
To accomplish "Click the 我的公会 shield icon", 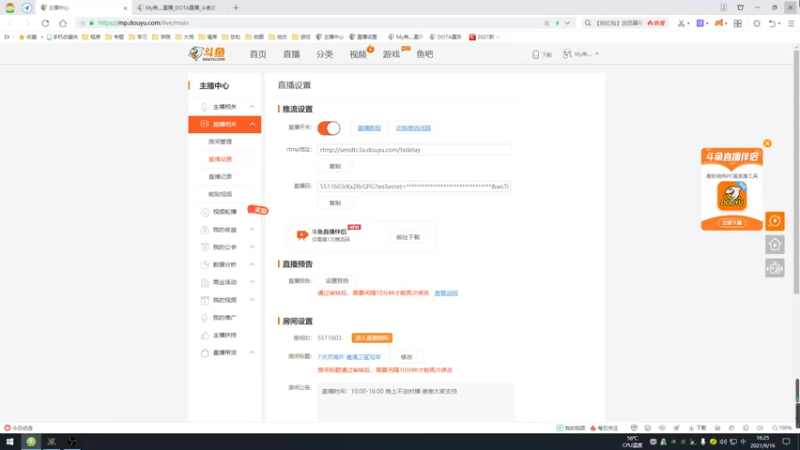I will [205, 247].
